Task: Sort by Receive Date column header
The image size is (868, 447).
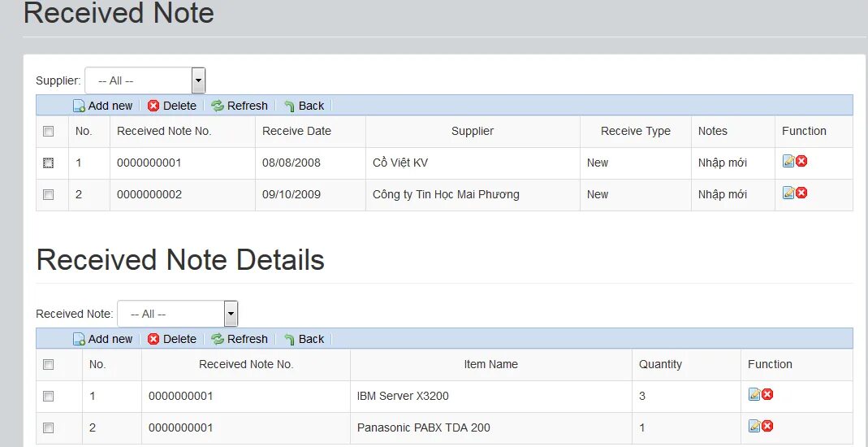Action: click(x=296, y=132)
